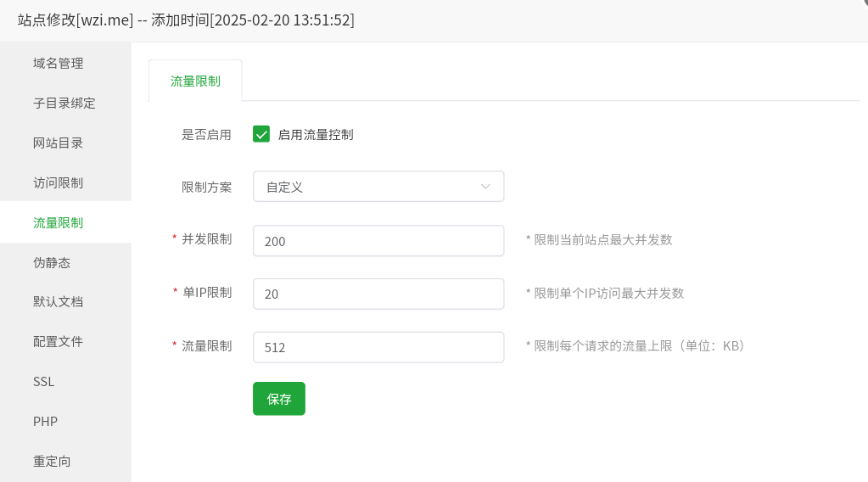Click the green 保存 button

(x=278, y=399)
